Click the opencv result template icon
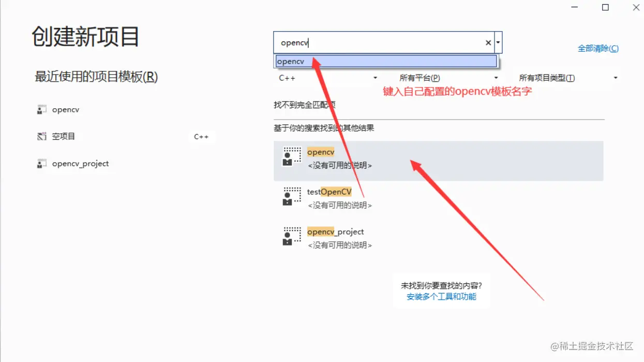 (292, 156)
